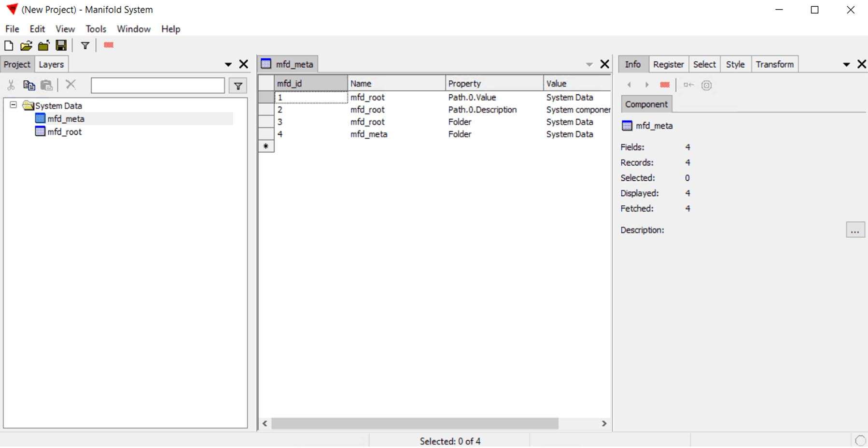
Task: Select mfd_root table in project tree
Action: [64, 132]
